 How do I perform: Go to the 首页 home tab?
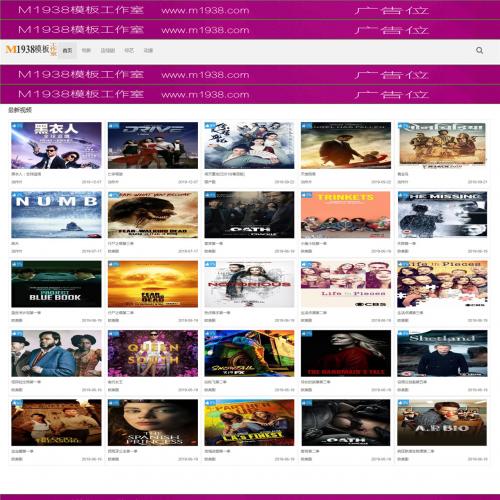pyautogui.click(x=67, y=51)
